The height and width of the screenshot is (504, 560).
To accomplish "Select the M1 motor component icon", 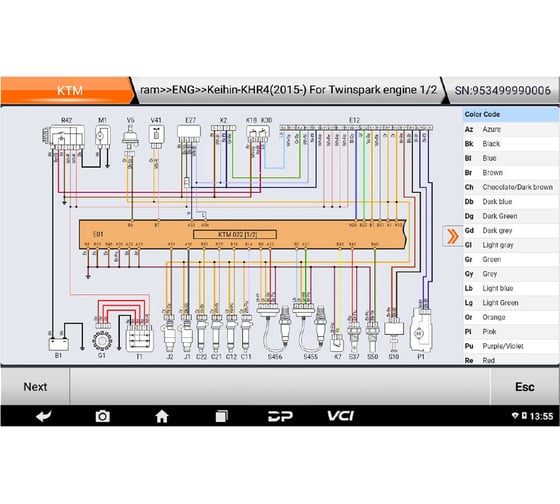I will 102,136.
